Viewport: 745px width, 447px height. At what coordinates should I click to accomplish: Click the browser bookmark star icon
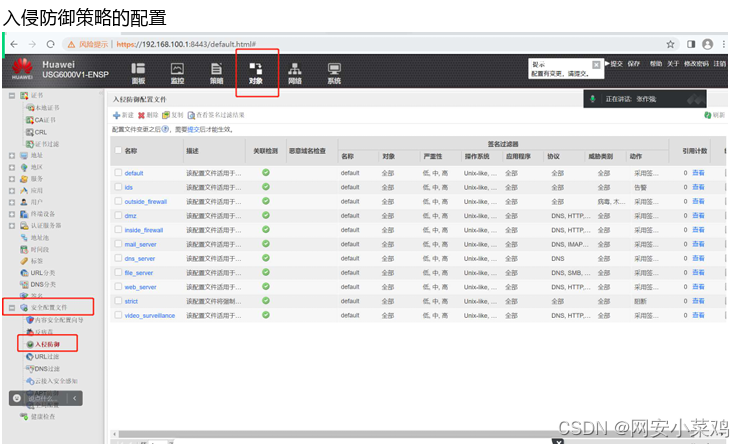pyautogui.click(x=670, y=45)
